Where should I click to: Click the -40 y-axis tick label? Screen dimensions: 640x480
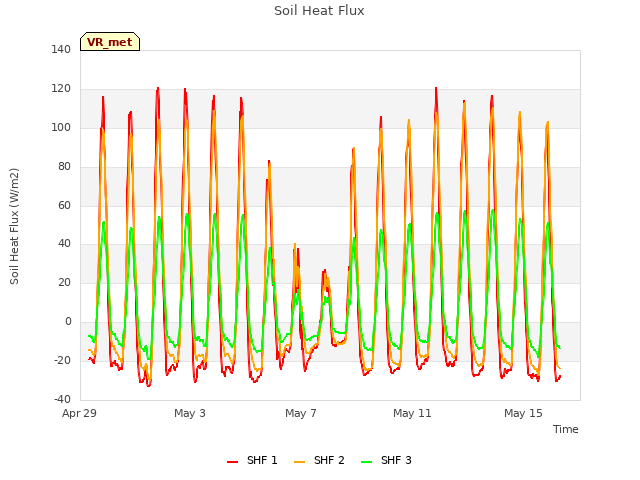[62, 399]
